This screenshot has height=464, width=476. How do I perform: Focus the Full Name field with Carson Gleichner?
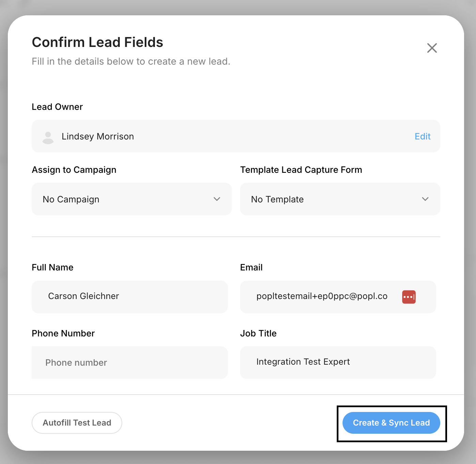coord(129,297)
